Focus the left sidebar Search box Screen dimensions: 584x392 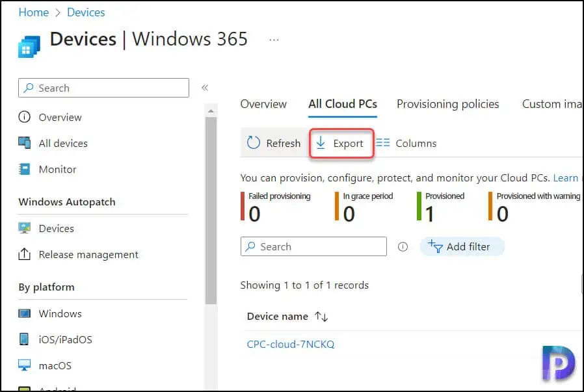coord(103,88)
